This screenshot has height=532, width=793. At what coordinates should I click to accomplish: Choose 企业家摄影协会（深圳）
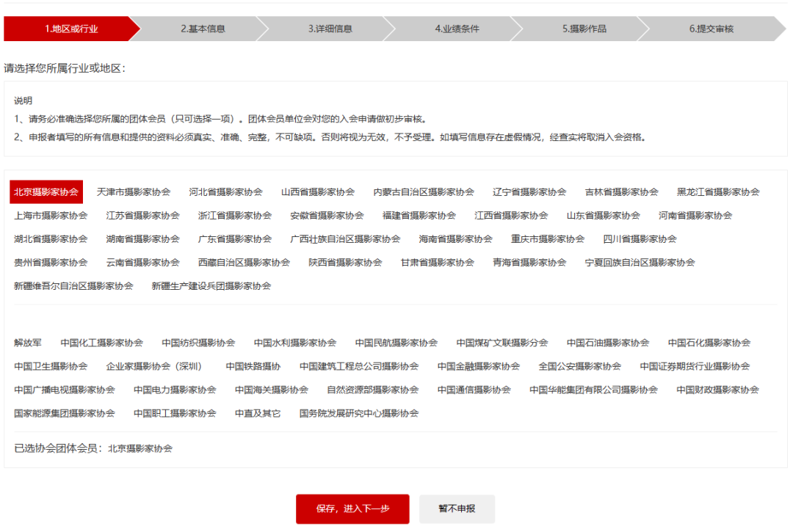click(156, 366)
